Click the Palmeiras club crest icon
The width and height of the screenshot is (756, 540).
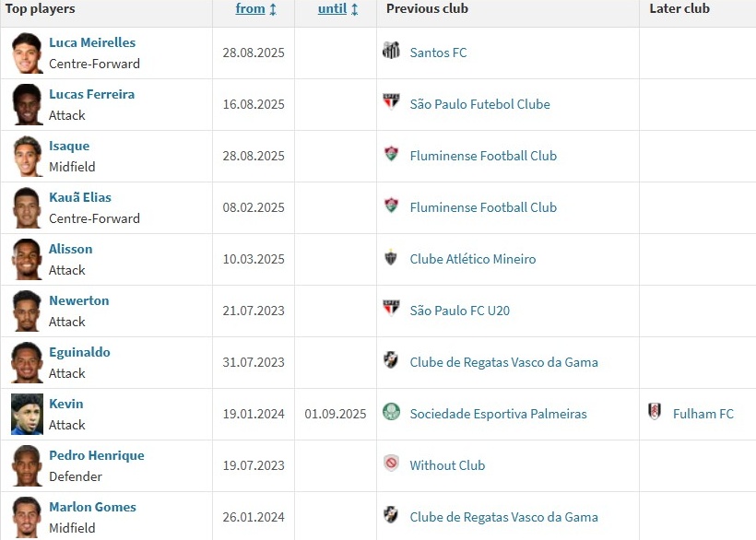click(x=391, y=413)
